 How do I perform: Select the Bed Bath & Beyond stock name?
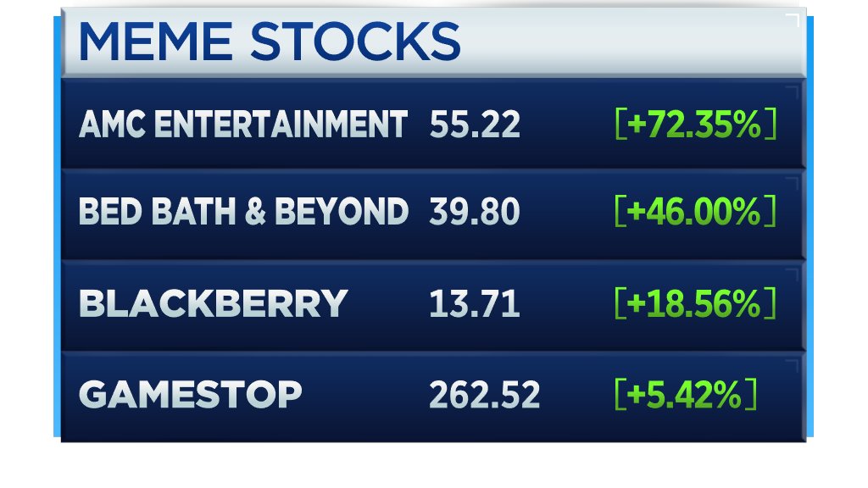(x=242, y=213)
